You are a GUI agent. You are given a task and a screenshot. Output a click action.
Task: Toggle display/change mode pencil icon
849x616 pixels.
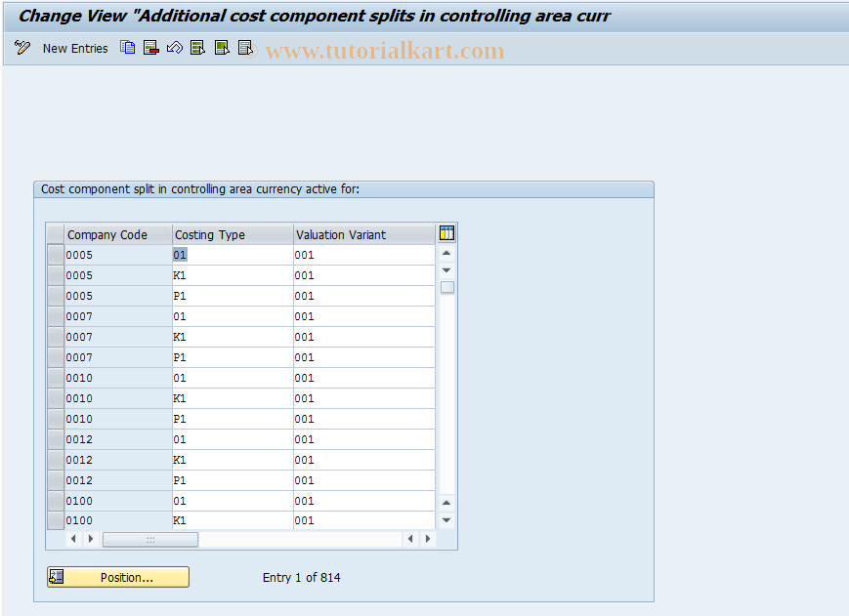pos(22,48)
